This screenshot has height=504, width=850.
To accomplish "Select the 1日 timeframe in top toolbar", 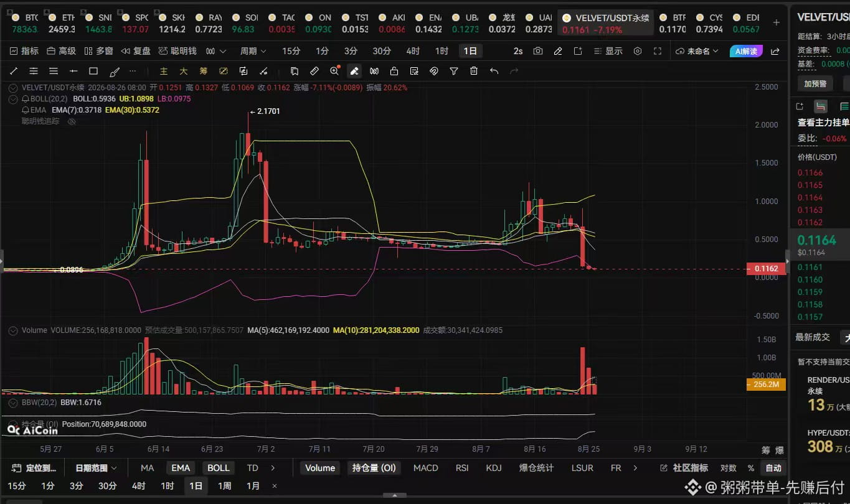I will point(470,51).
